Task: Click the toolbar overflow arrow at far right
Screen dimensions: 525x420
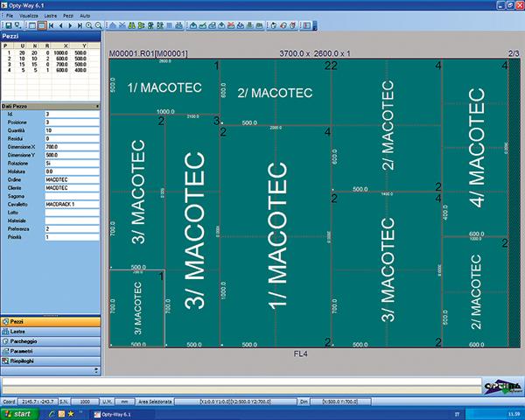Action: click(x=315, y=25)
